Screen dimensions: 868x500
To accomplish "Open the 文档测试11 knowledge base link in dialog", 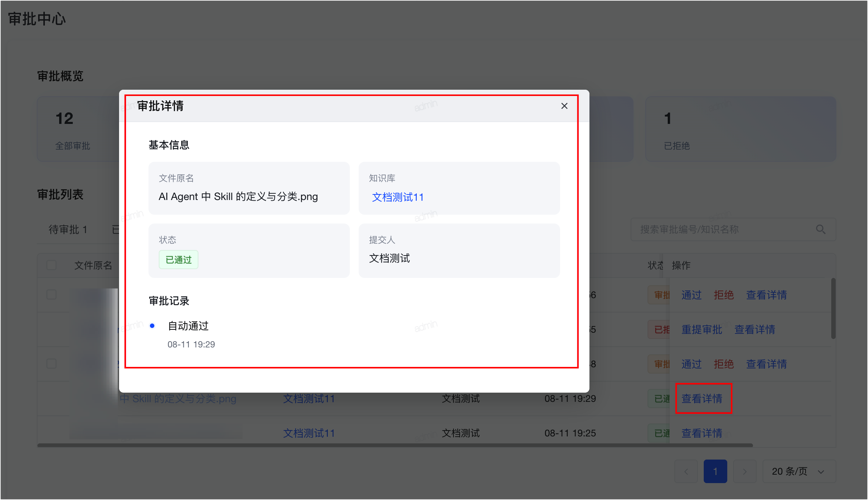I will pos(398,197).
